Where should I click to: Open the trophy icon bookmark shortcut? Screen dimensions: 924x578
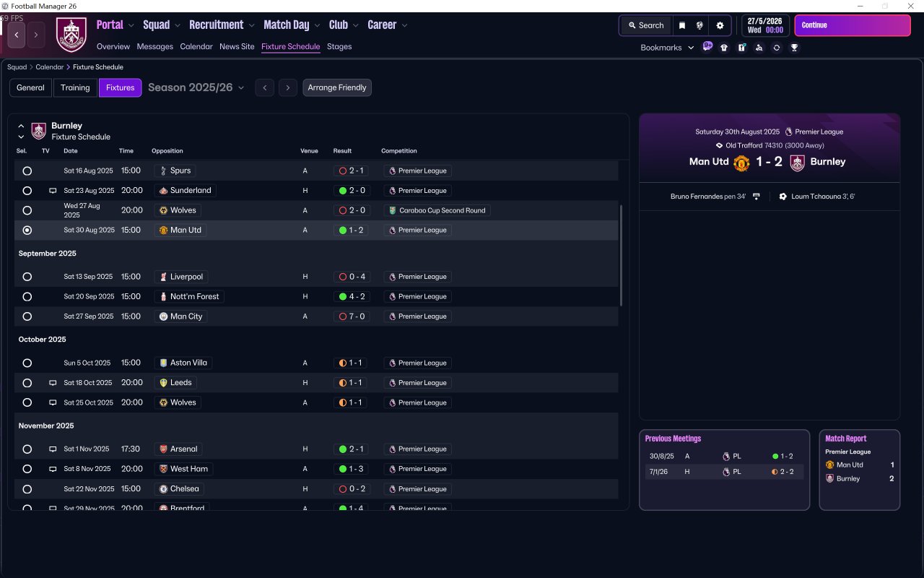[x=794, y=48]
